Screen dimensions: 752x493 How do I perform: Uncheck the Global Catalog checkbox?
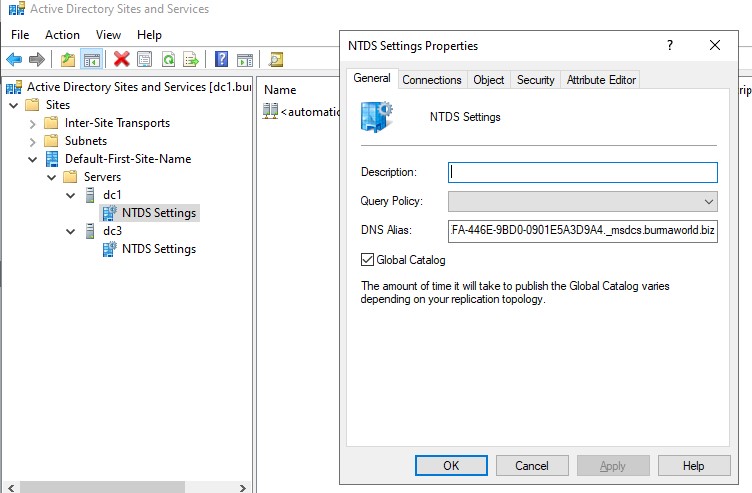[367, 259]
